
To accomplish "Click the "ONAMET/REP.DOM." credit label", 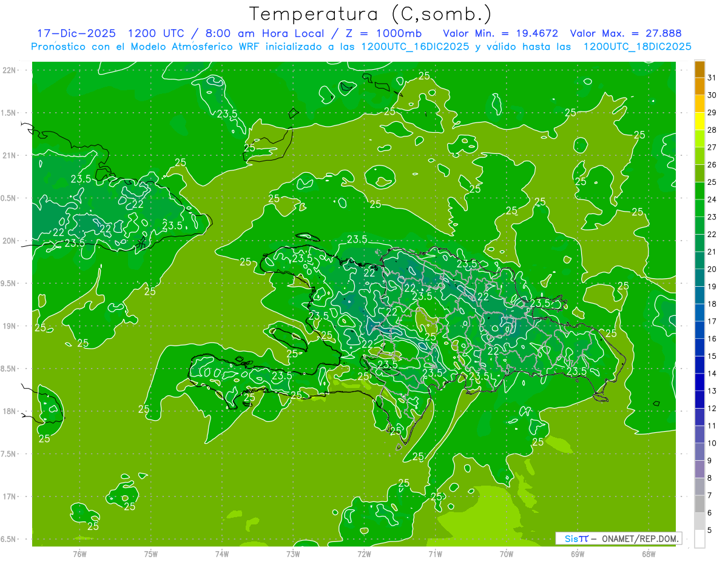I will coord(639,538).
